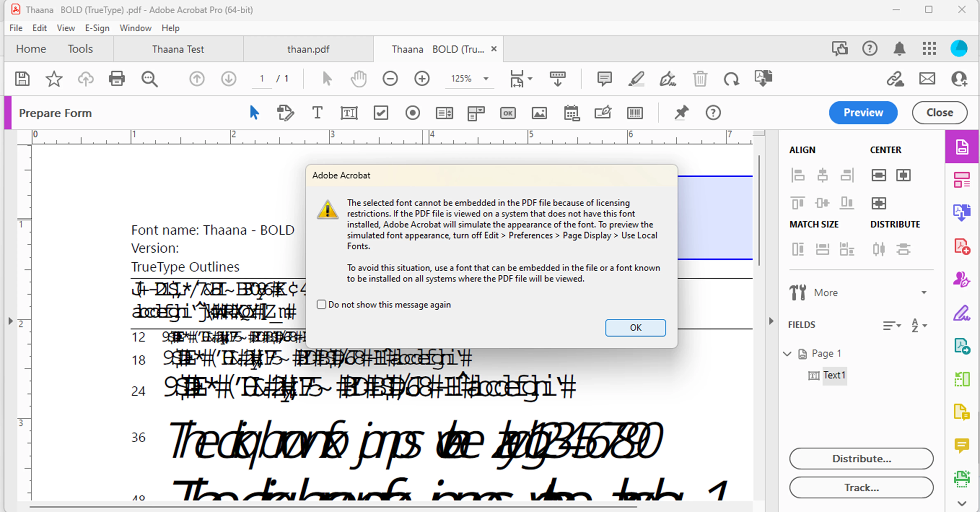Expand the More options dropdown

(x=924, y=293)
